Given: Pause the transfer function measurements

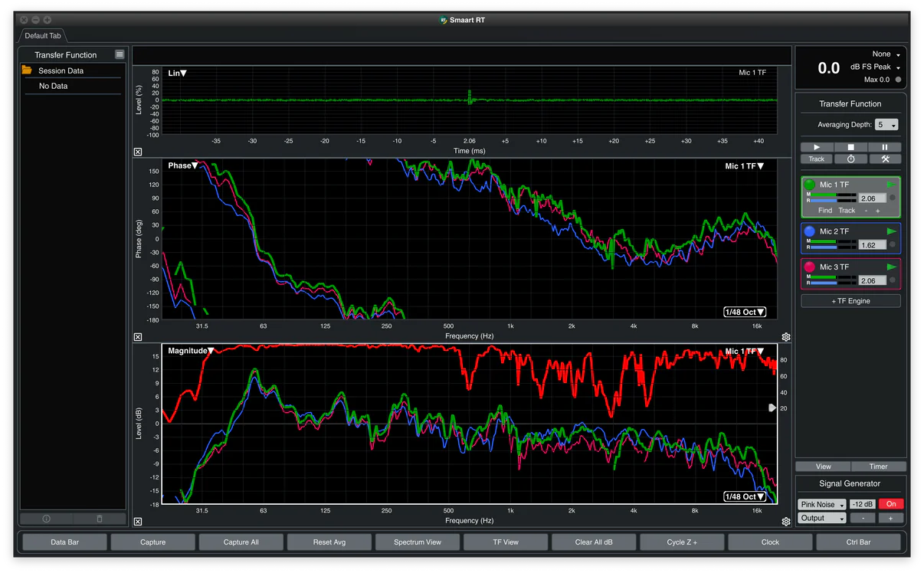Looking at the screenshot, I should [884, 147].
